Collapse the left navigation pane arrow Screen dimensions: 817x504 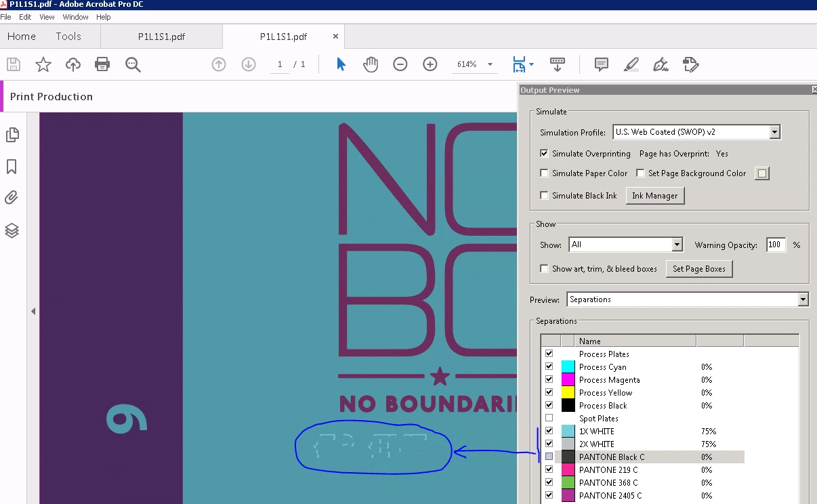[33, 312]
